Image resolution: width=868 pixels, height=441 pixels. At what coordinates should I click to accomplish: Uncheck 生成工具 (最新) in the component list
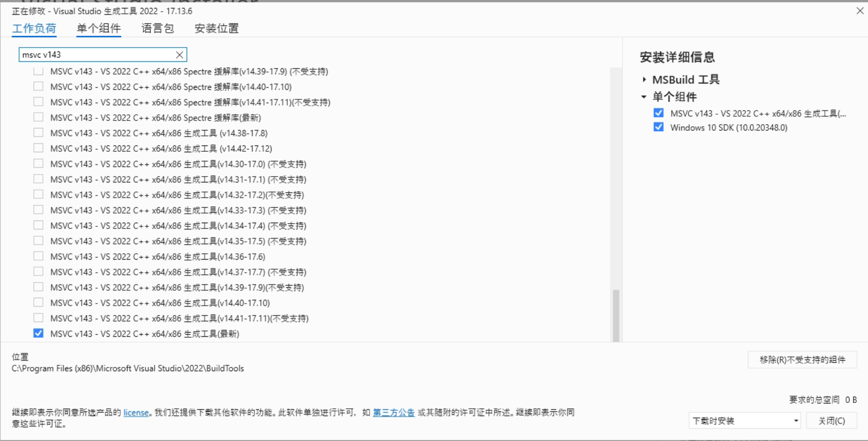click(x=38, y=333)
